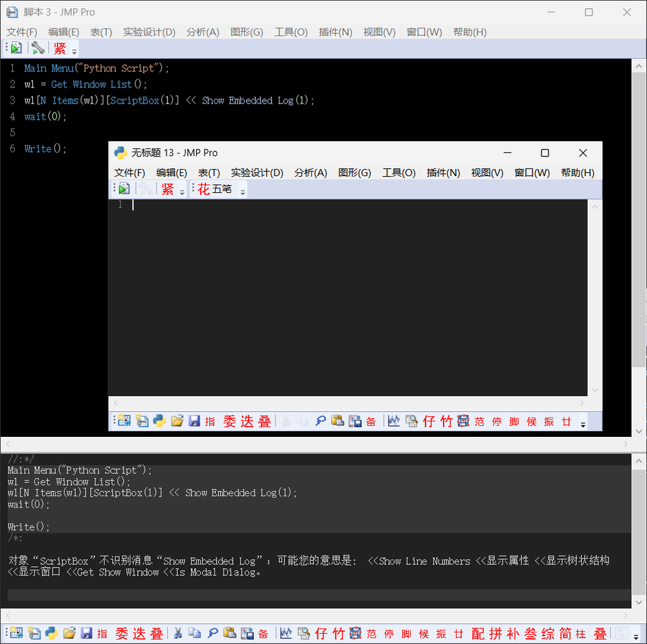Open 视图(V) menu in 脚本 3 window
This screenshot has width=647, height=644.
380,32
